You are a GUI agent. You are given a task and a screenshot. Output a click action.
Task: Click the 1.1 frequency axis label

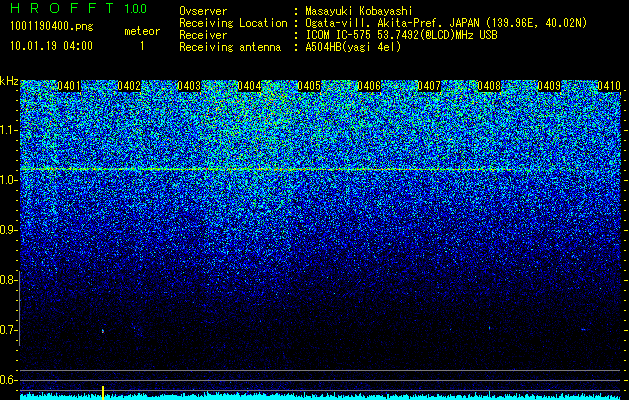[8, 130]
